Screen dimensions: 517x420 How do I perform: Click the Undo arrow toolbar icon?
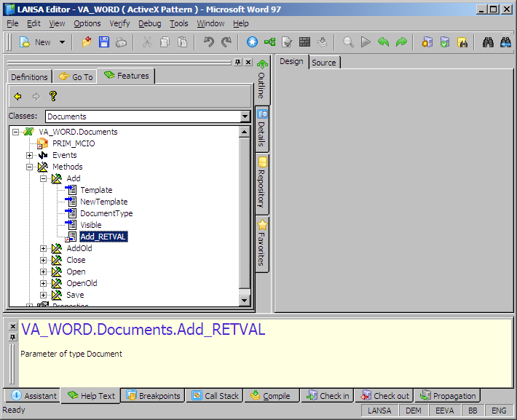click(210, 42)
